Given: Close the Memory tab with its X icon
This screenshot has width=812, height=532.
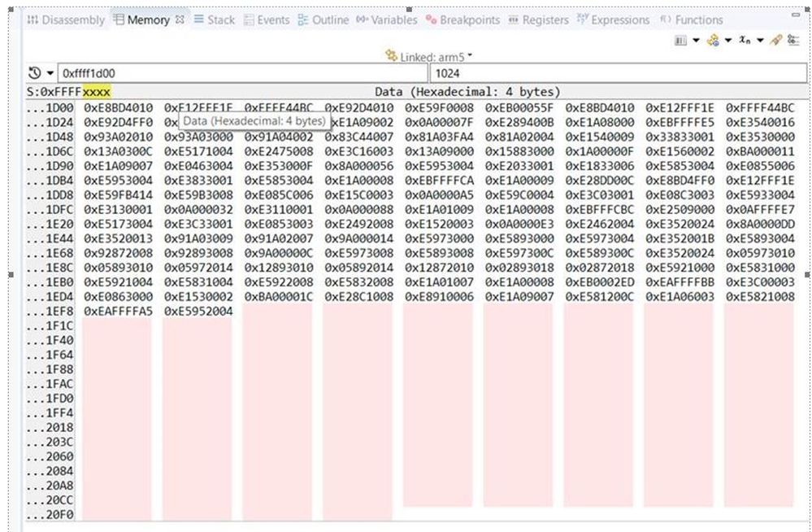Looking at the screenshot, I should 180,20.
